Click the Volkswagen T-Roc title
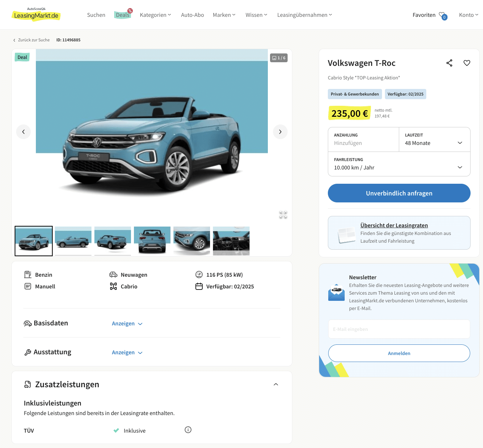Screen dimensions: 483x448 pos(362,63)
